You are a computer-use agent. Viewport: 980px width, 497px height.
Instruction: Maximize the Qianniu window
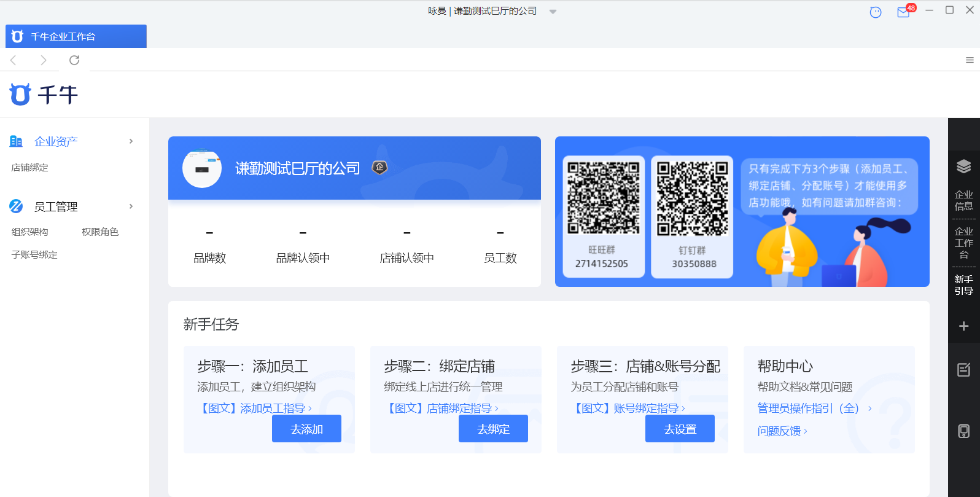[x=949, y=10]
